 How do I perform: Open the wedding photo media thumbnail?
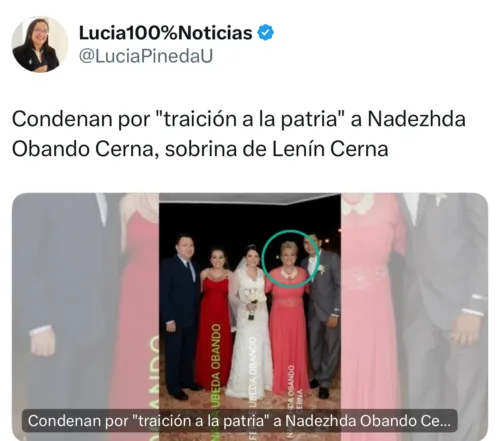[250, 317]
